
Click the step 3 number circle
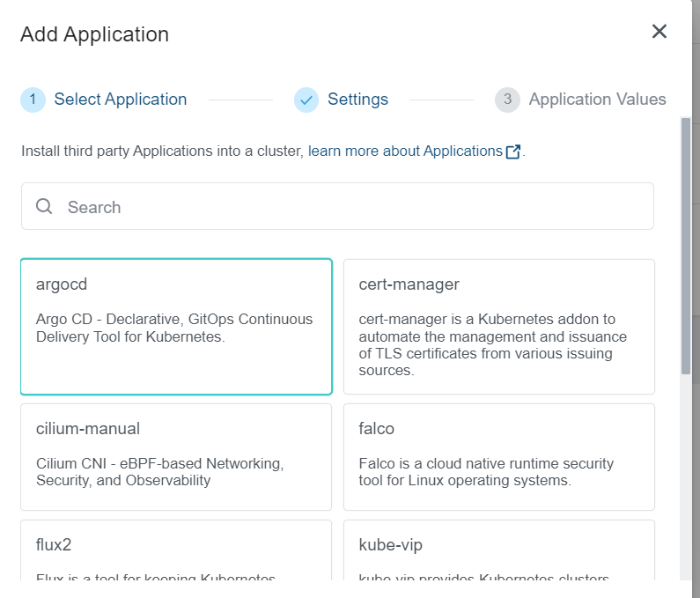point(507,100)
